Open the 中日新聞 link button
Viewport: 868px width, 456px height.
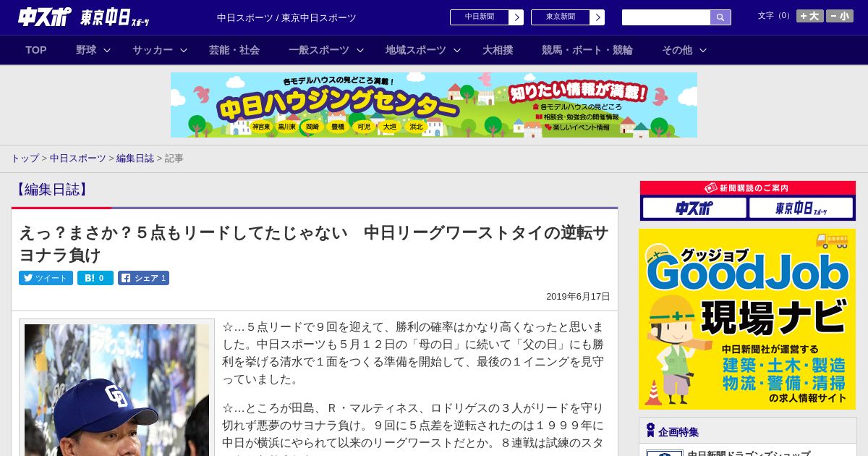(479, 17)
